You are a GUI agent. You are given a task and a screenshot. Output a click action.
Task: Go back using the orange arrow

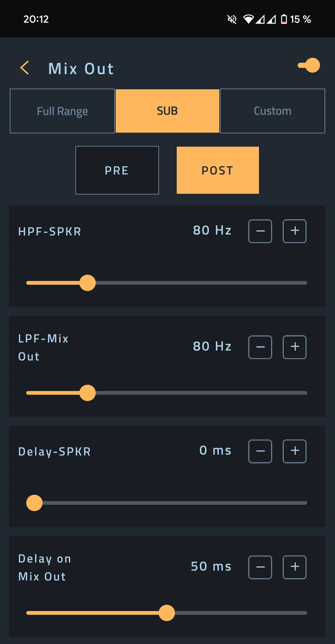tap(24, 68)
